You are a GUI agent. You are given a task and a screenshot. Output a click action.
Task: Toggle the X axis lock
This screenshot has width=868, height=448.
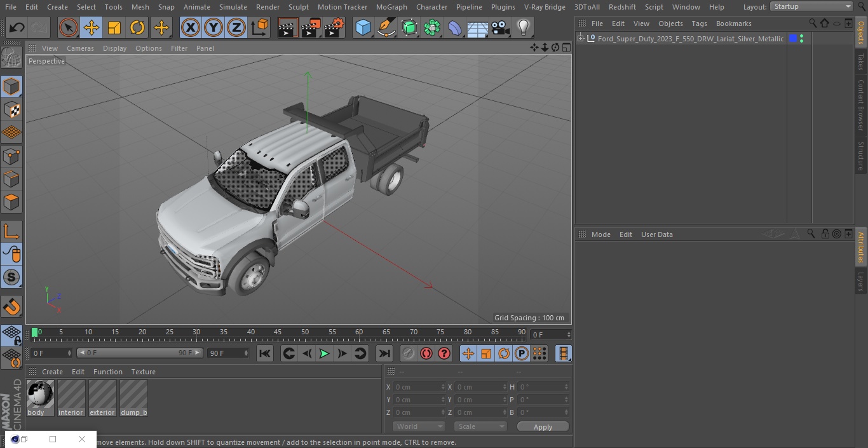click(191, 27)
